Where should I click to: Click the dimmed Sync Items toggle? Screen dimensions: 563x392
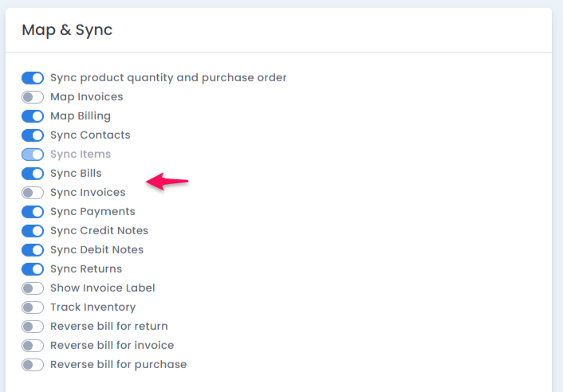tap(33, 155)
